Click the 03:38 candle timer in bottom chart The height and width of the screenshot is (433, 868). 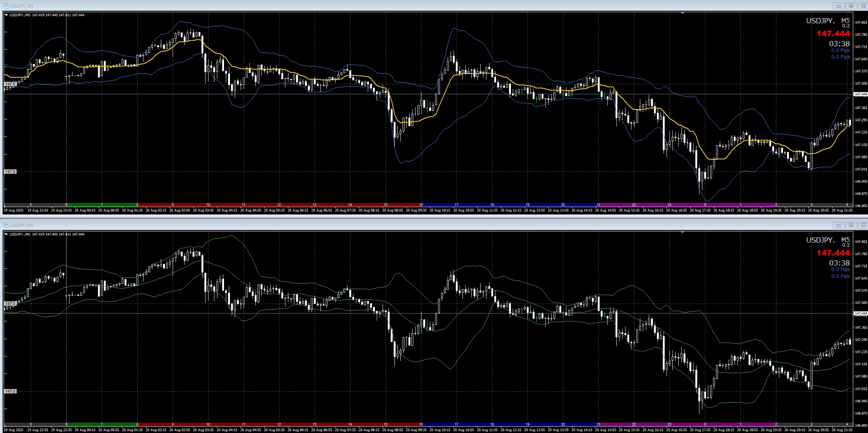tap(839, 263)
